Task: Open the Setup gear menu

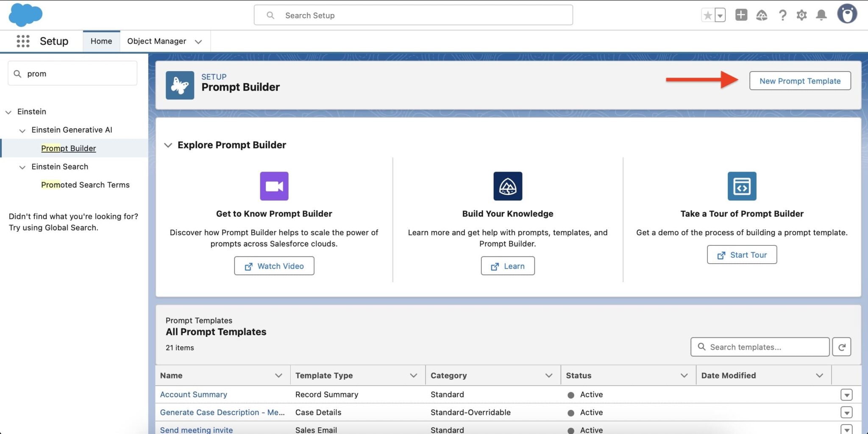Action: pos(801,15)
